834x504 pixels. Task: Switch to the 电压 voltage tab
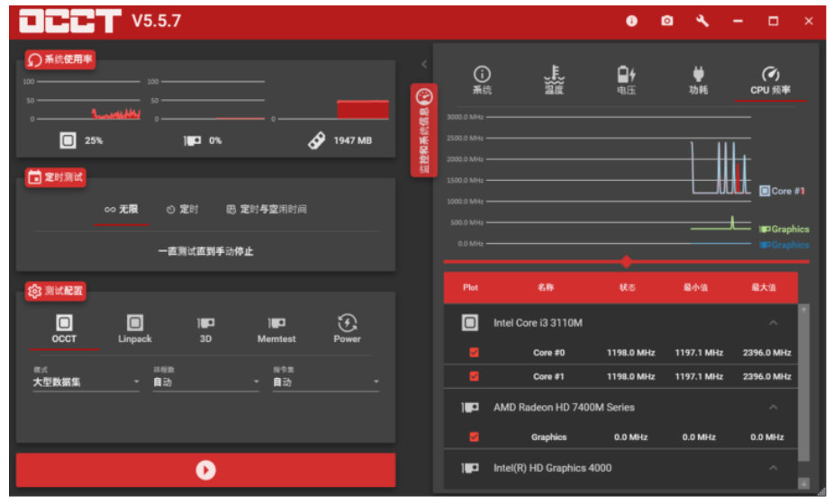point(626,81)
